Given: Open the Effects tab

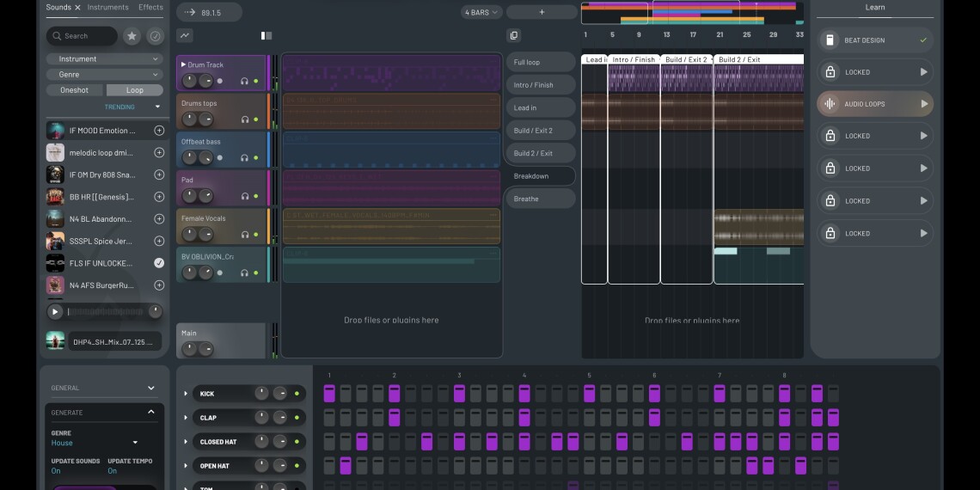Looking at the screenshot, I should [x=150, y=8].
